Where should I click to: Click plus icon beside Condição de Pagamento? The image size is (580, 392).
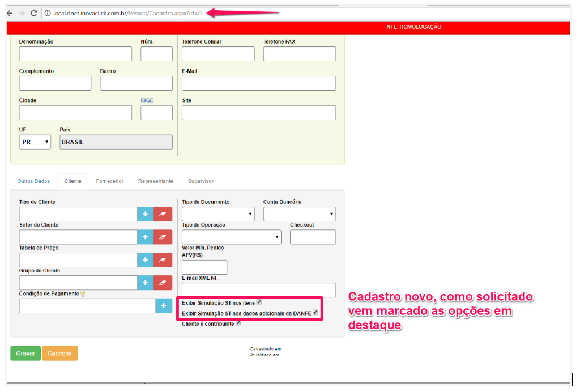tap(163, 306)
